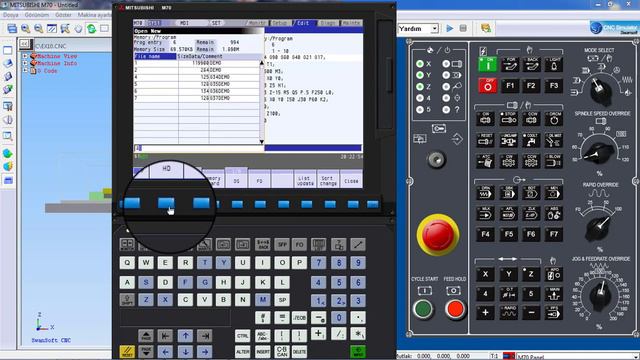Viewport: 640px width, 360px height.
Task: Click the question mark status lamp
Action: pos(446,109)
